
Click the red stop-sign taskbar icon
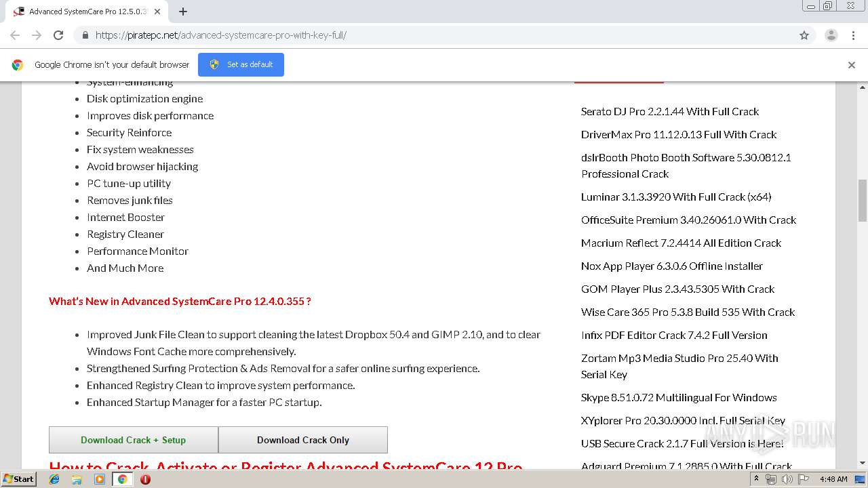[x=145, y=479]
